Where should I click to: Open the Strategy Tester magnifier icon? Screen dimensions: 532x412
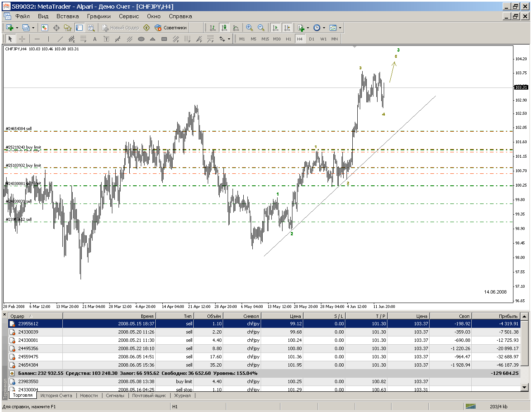pos(91,28)
